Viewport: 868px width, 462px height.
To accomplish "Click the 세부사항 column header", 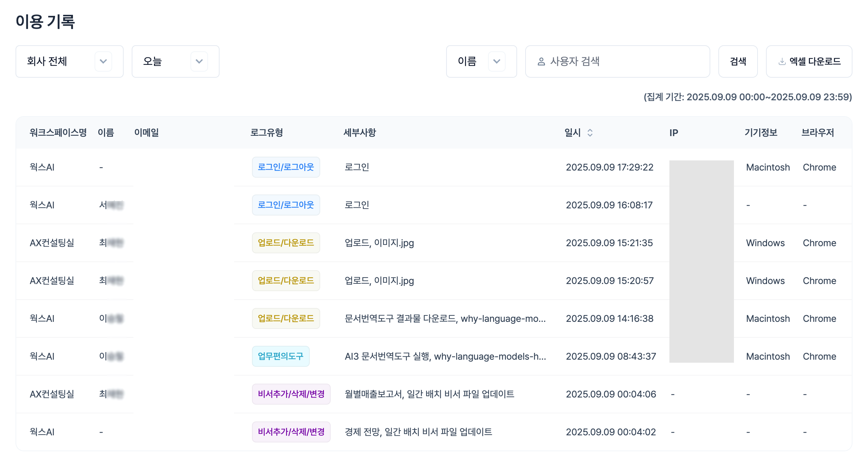I will coord(360,133).
